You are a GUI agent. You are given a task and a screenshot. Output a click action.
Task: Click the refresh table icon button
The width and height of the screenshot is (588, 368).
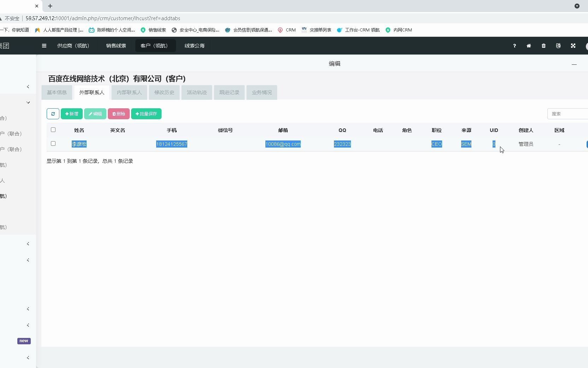(53, 114)
